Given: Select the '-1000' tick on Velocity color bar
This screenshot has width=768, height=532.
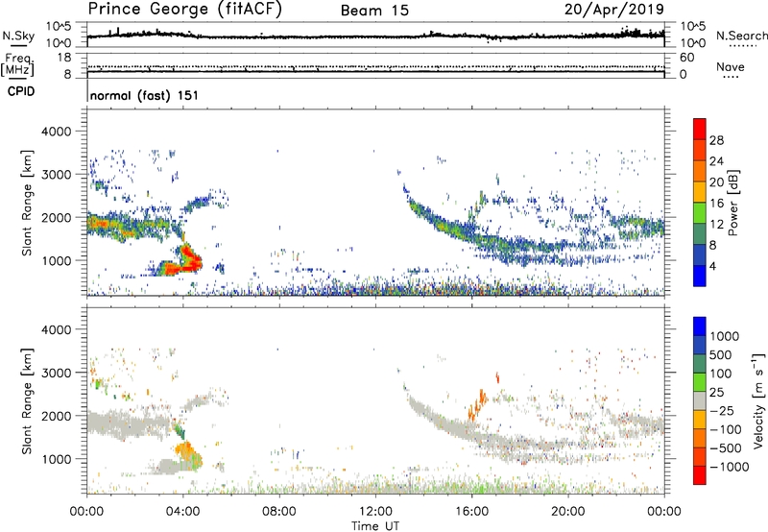Looking at the screenshot, I should [x=729, y=467].
